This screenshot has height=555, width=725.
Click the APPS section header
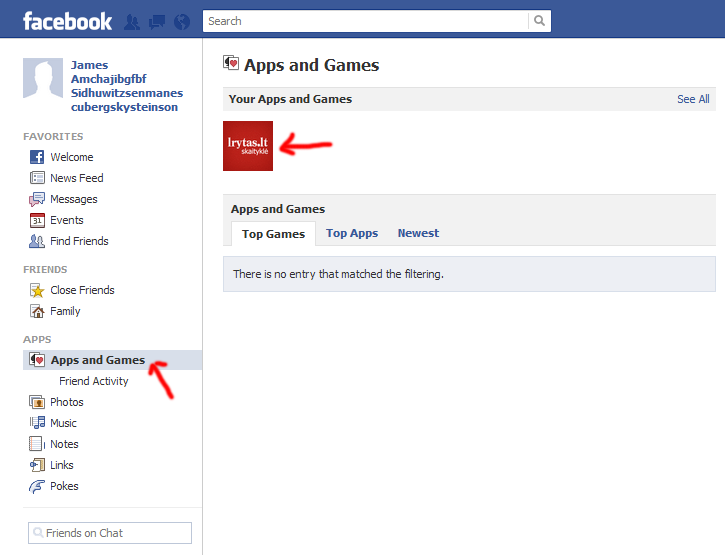[x=37, y=339]
